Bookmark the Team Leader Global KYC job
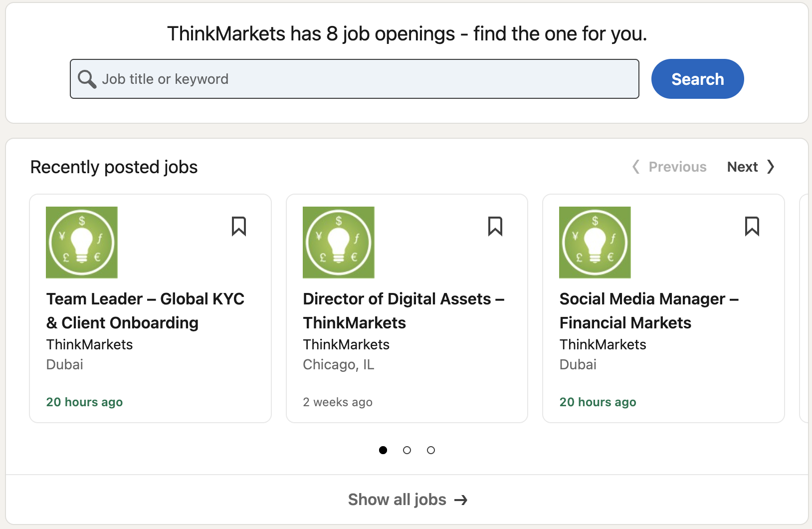This screenshot has height=529, width=812. 239,226
